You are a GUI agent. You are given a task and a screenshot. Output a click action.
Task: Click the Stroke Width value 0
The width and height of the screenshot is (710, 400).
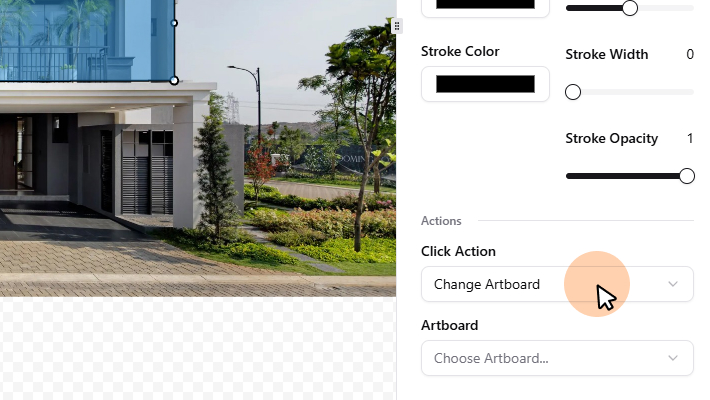coord(690,54)
